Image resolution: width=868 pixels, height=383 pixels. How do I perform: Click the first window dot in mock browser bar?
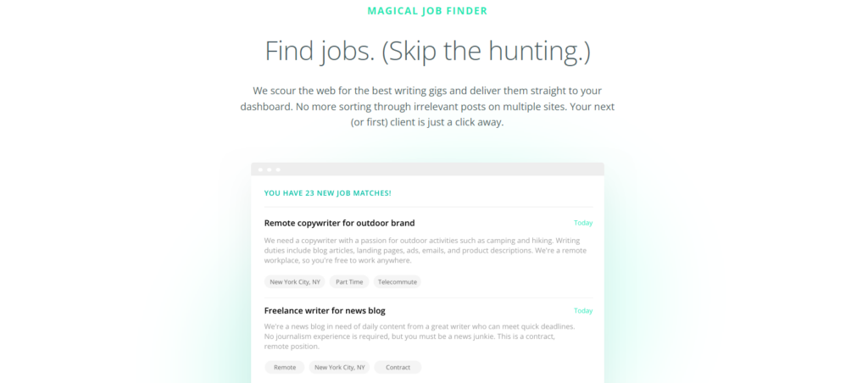[x=261, y=170]
